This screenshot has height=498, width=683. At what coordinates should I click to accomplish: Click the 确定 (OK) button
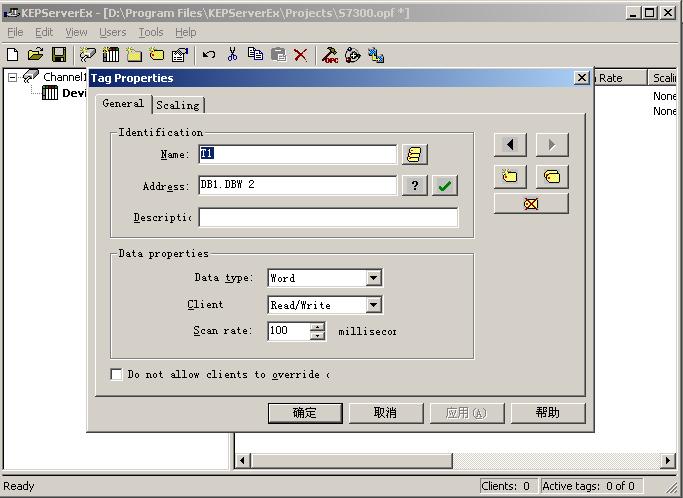(x=305, y=413)
